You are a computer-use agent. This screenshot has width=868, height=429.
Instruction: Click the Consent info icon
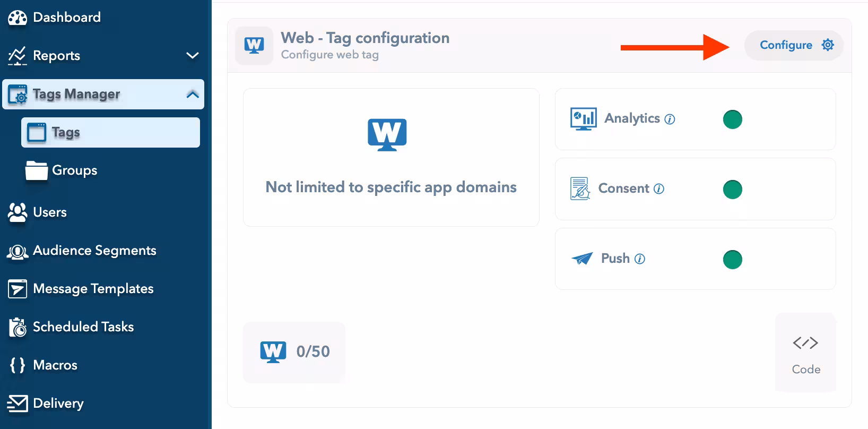(659, 189)
